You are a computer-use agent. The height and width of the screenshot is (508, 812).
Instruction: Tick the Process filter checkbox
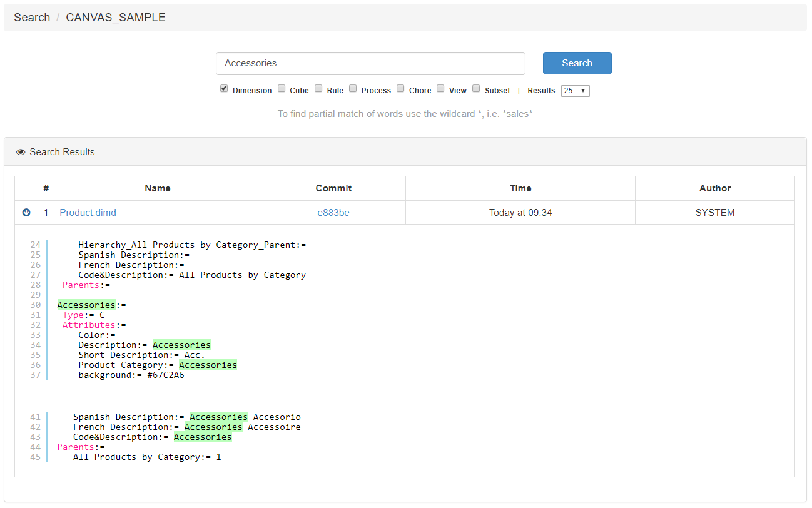pos(353,89)
